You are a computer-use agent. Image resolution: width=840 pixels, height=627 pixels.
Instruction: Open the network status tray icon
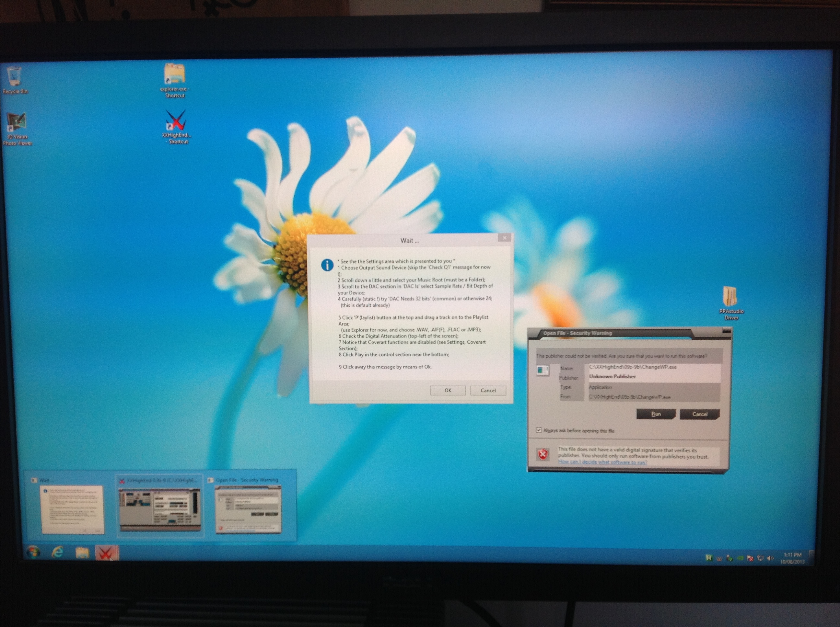point(760,558)
